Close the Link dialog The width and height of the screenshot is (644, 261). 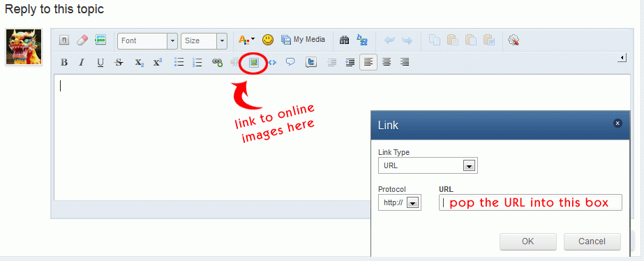pyautogui.click(x=617, y=123)
